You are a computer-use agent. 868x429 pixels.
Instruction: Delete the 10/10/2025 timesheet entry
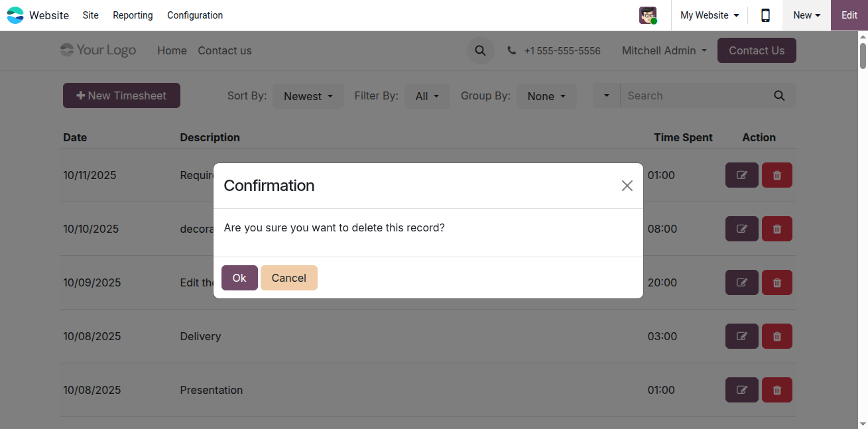[777, 229]
